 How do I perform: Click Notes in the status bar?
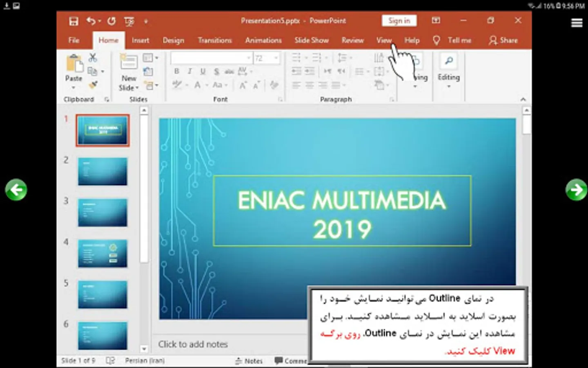pos(249,361)
